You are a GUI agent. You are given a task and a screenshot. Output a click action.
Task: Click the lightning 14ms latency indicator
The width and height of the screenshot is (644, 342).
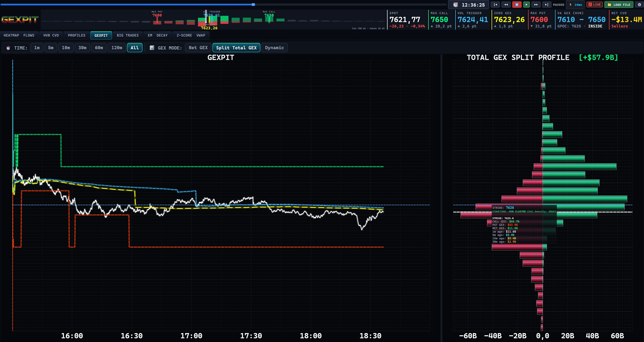[576, 5]
